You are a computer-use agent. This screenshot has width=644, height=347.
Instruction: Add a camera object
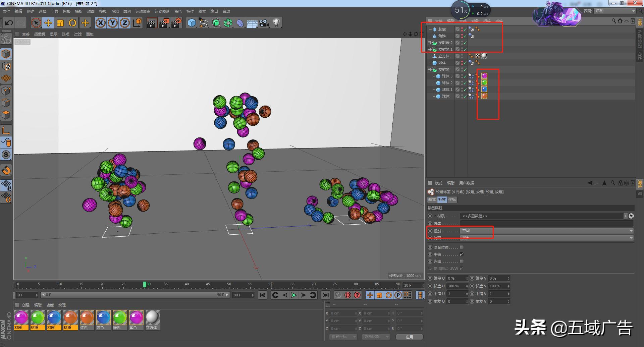click(x=264, y=23)
